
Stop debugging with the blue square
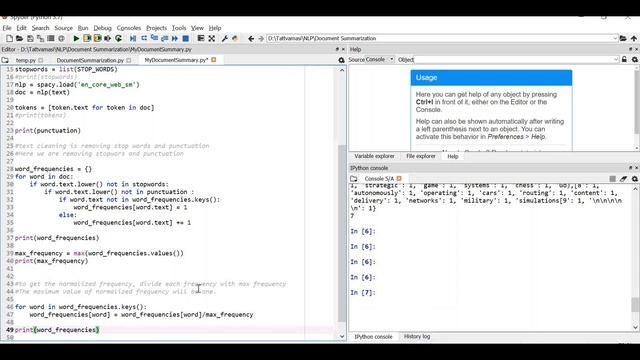[186, 38]
